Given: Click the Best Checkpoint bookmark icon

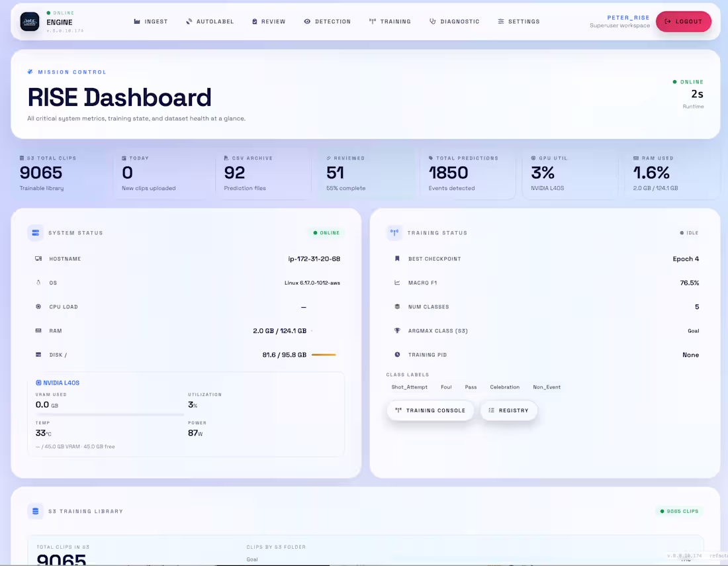Looking at the screenshot, I should [x=397, y=259].
